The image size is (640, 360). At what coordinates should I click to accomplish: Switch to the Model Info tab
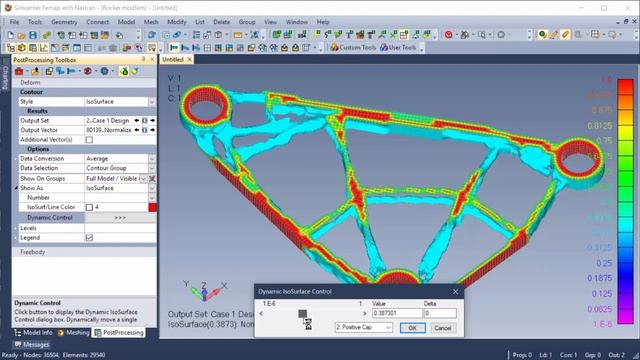[33, 333]
